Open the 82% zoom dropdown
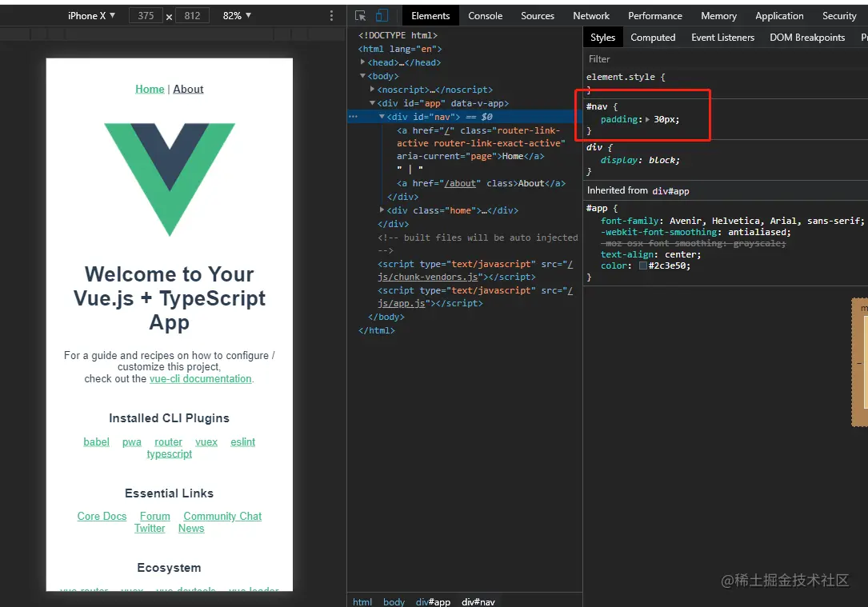This screenshot has height=607, width=868. (x=237, y=16)
